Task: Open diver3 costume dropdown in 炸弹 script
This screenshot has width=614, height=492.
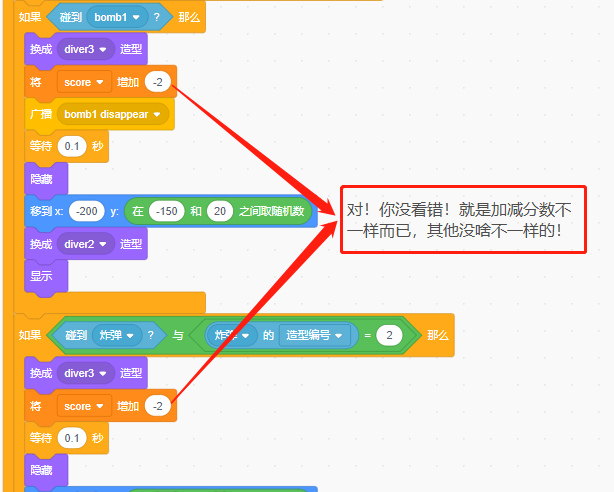Action: pos(85,373)
